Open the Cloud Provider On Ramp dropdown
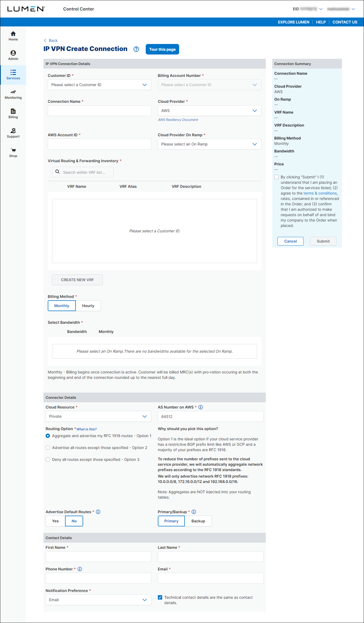The width and height of the screenshot is (364, 623). (x=210, y=144)
